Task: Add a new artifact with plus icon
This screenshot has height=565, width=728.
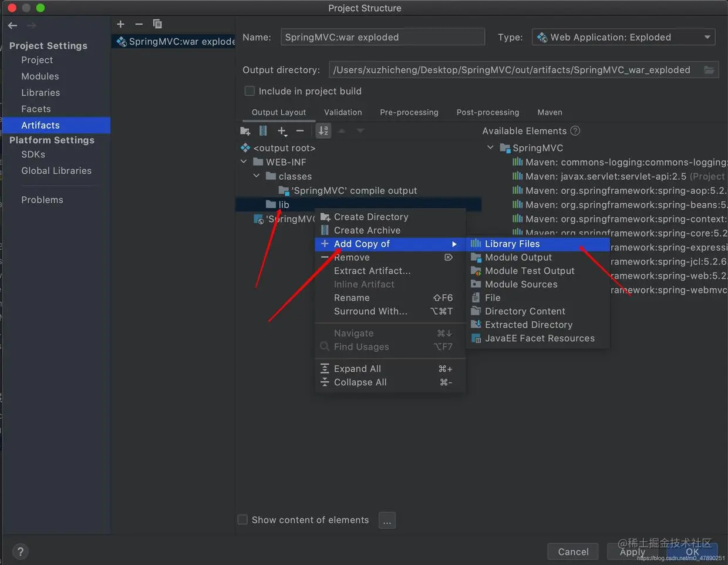Action: [x=120, y=24]
